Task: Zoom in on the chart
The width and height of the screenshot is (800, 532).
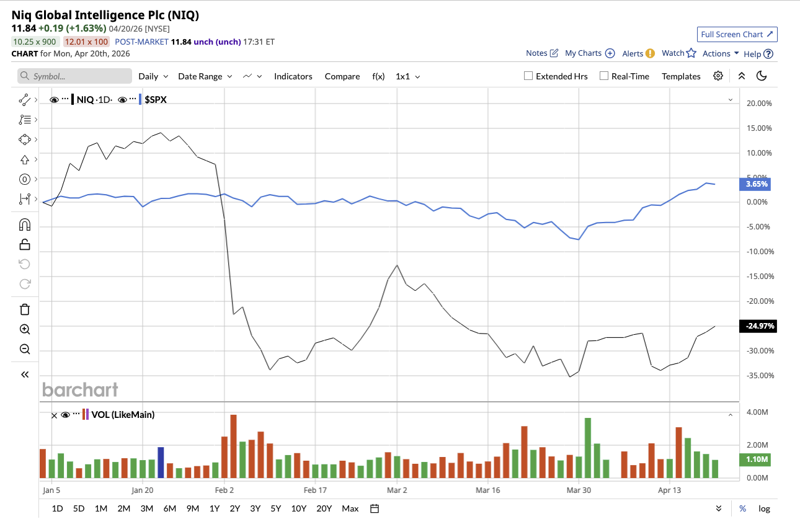Action: (x=25, y=329)
